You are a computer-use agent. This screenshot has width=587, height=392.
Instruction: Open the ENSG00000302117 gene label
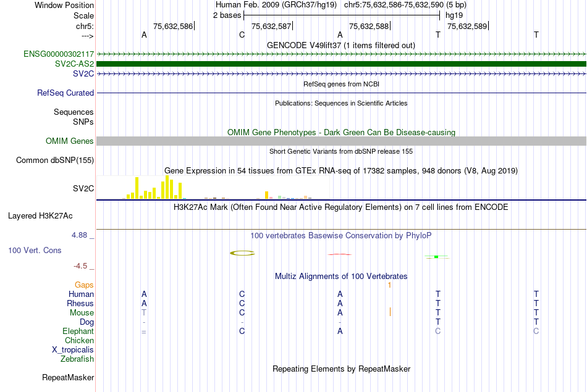pos(59,54)
